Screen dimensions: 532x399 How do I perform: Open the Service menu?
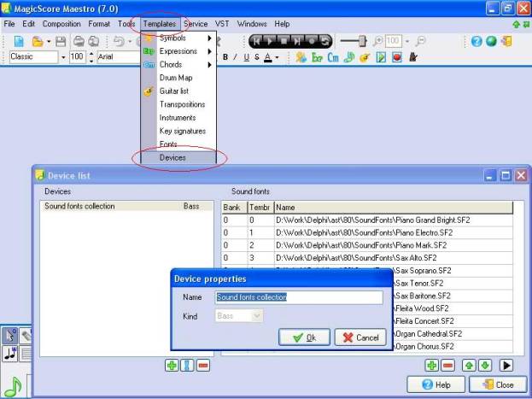pos(196,24)
